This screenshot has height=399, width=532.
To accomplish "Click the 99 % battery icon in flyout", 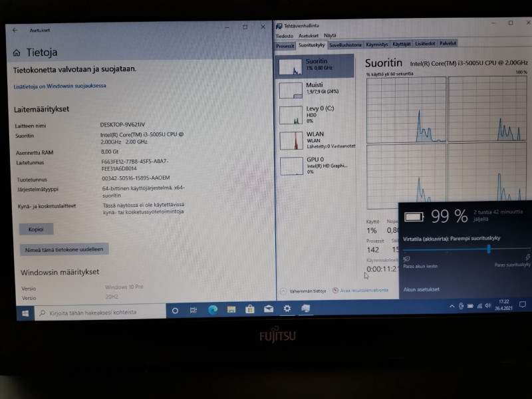I will [x=414, y=217].
